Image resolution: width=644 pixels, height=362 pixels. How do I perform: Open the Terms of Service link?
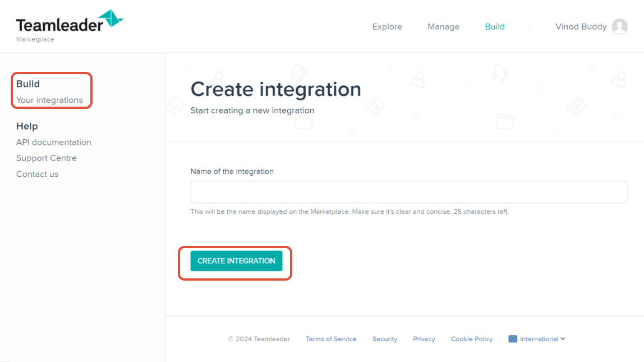(x=331, y=339)
